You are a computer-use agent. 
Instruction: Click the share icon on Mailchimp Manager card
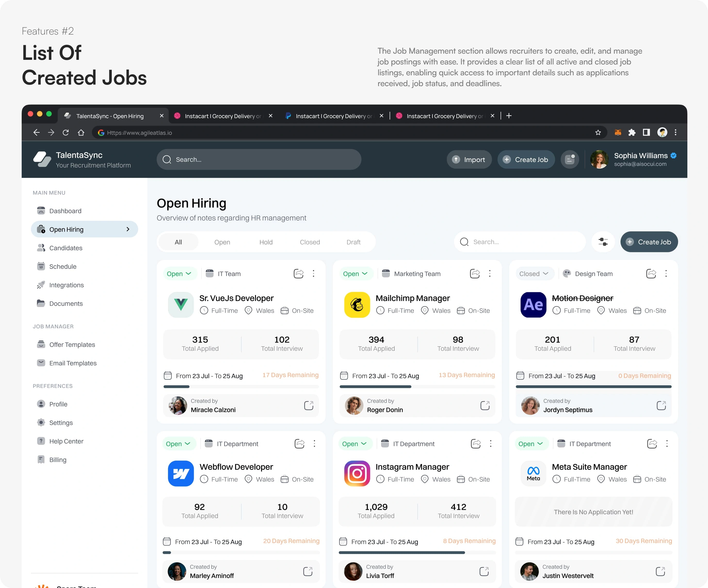[x=475, y=274]
